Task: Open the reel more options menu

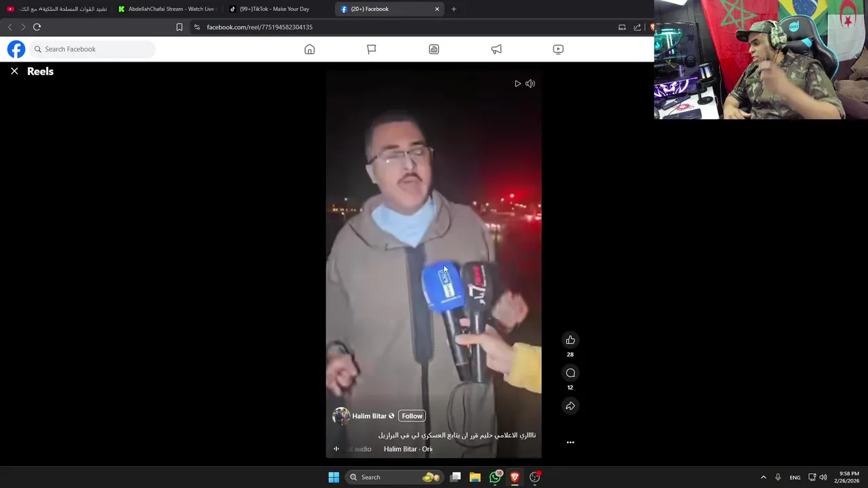Action: 570,442
